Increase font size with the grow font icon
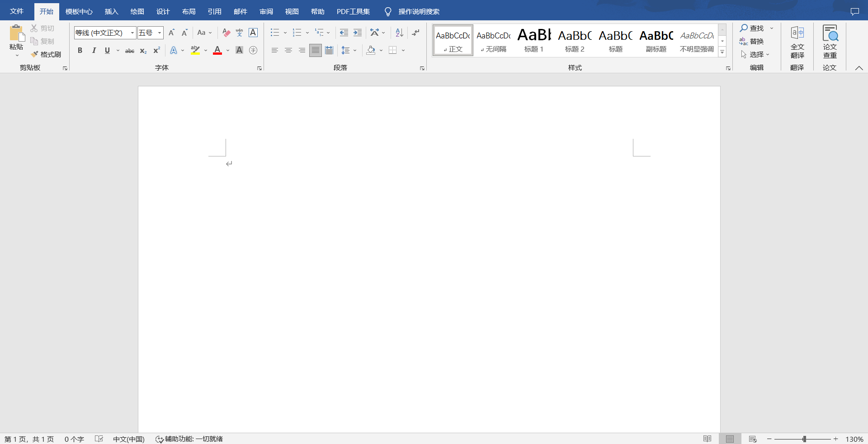The image size is (868, 444). pyautogui.click(x=171, y=33)
